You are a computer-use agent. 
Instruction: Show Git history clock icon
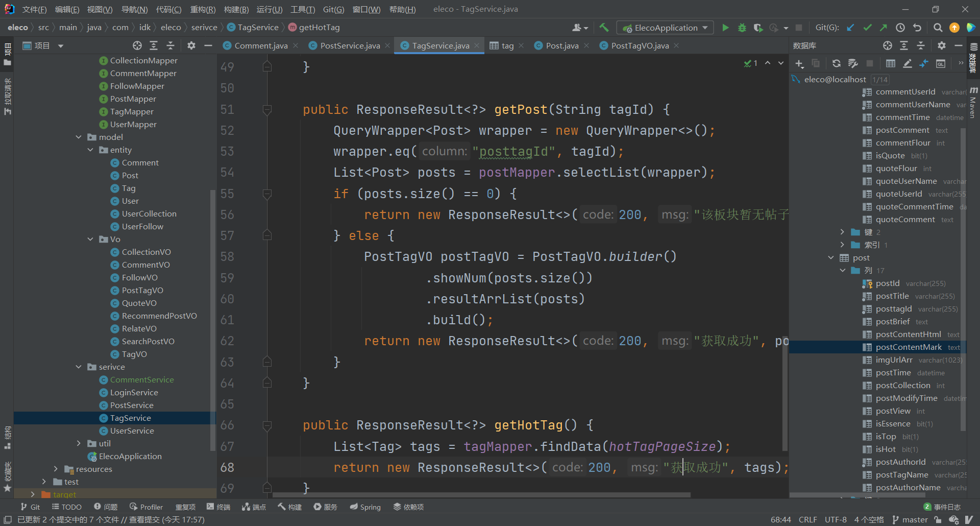(900, 28)
